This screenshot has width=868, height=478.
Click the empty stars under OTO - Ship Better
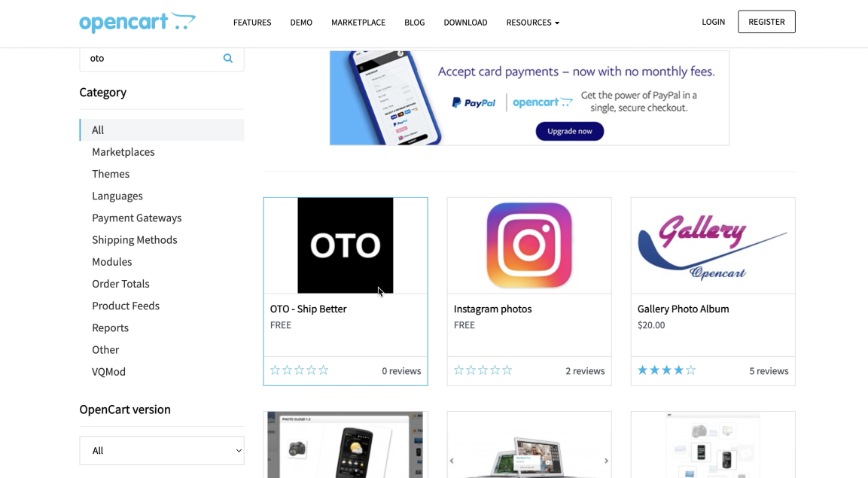[299, 370]
